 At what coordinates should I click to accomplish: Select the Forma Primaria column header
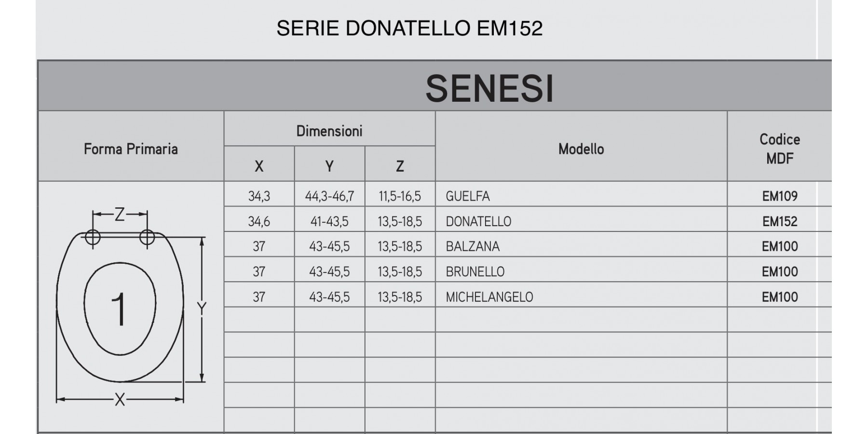point(131,149)
